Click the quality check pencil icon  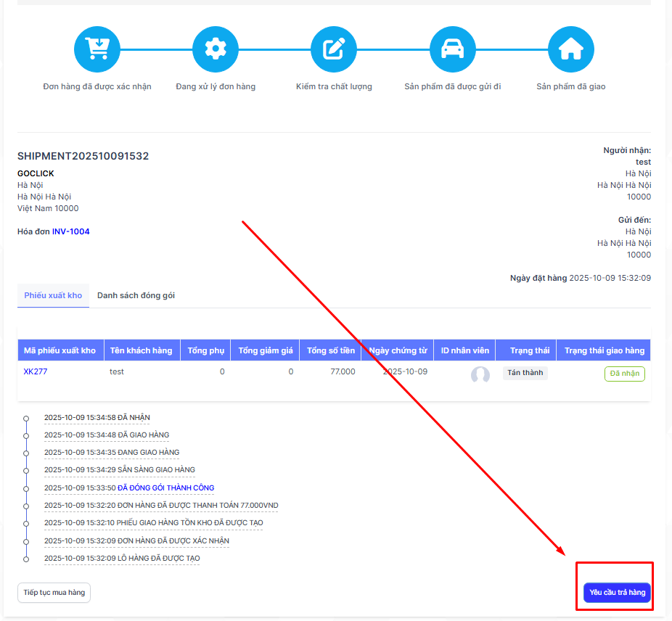334,49
